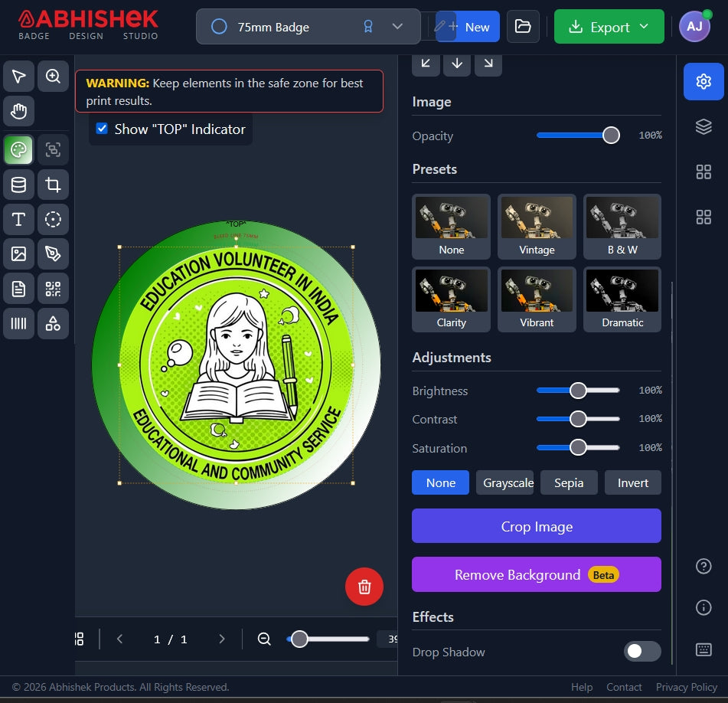Select the barcode tool

click(18, 323)
